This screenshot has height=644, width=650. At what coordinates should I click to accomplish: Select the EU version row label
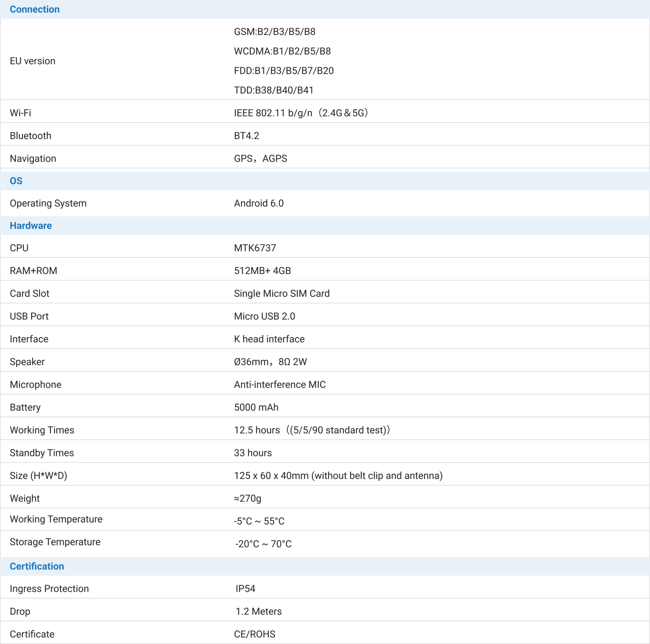coord(32,61)
